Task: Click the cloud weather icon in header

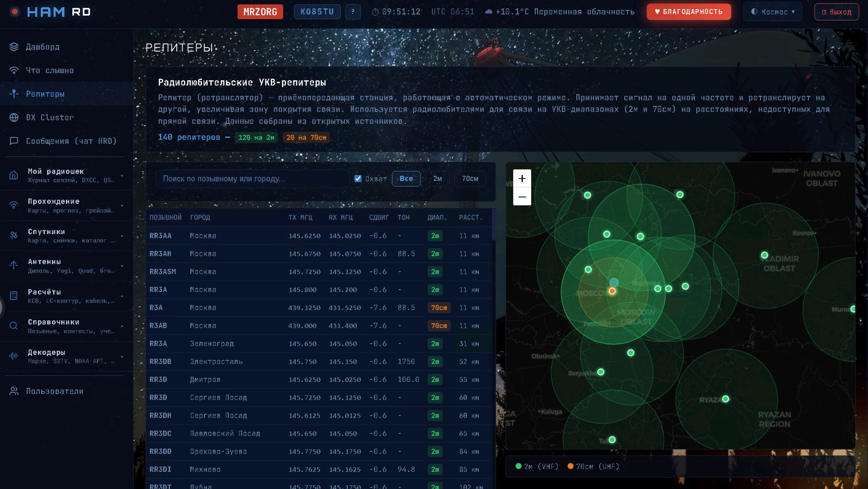Action: coord(489,12)
